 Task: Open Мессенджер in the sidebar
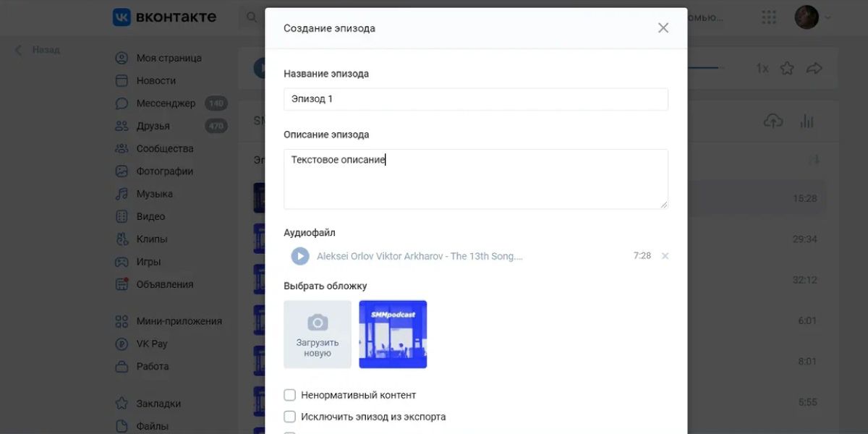166,103
